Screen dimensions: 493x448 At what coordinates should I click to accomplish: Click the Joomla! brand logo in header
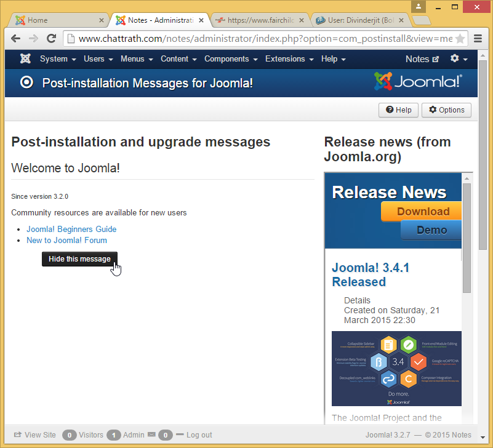[418, 82]
